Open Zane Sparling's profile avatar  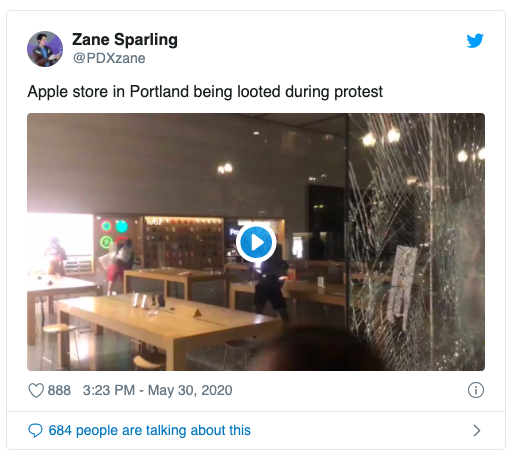[x=45, y=49]
